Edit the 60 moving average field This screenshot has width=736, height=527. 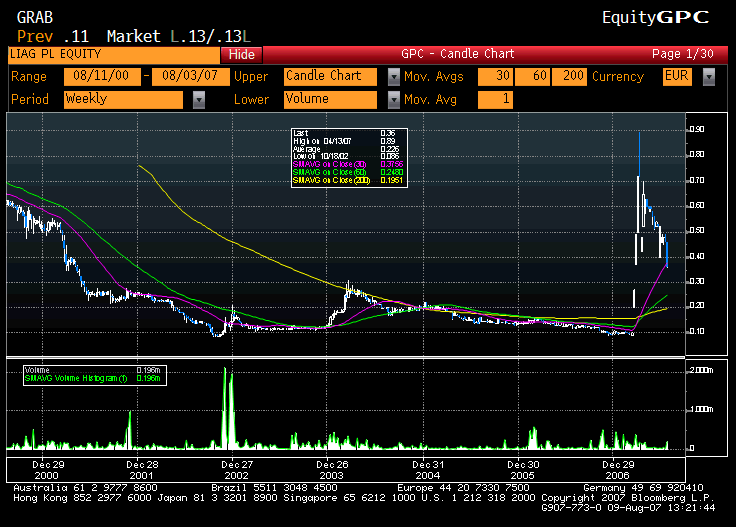[x=532, y=76]
